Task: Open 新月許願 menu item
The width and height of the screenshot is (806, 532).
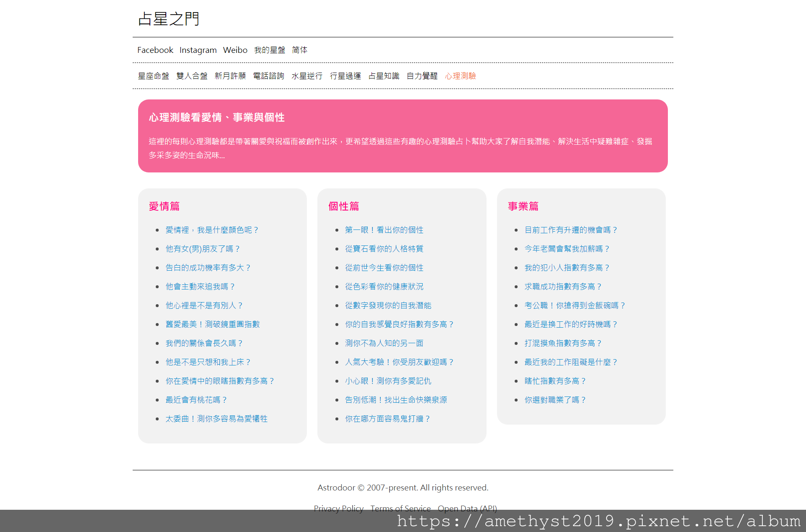Action: click(230, 76)
